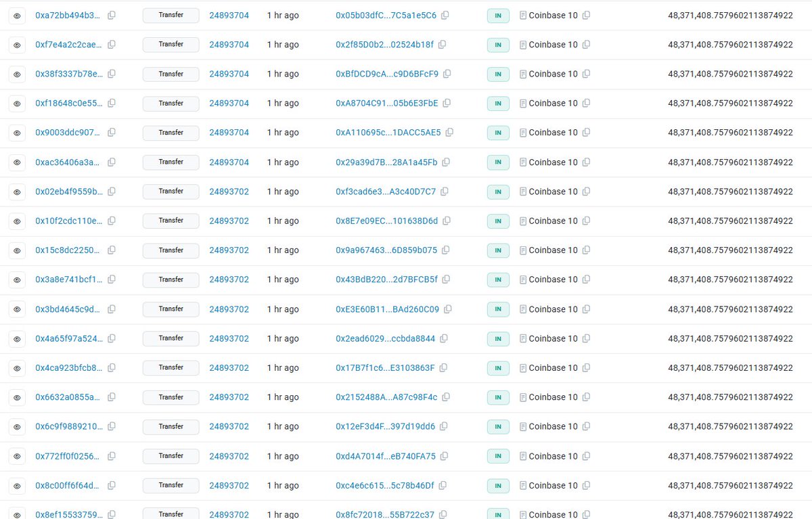Open preview eye icon for transaction 0x9003ddc907
The height and width of the screenshot is (519, 812).
click(x=18, y=133)
